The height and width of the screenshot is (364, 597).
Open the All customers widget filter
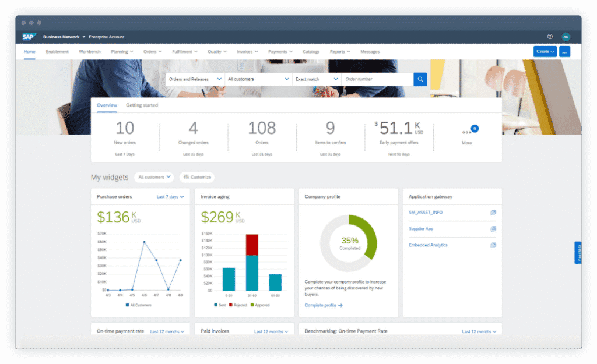(x=155, y=177)
